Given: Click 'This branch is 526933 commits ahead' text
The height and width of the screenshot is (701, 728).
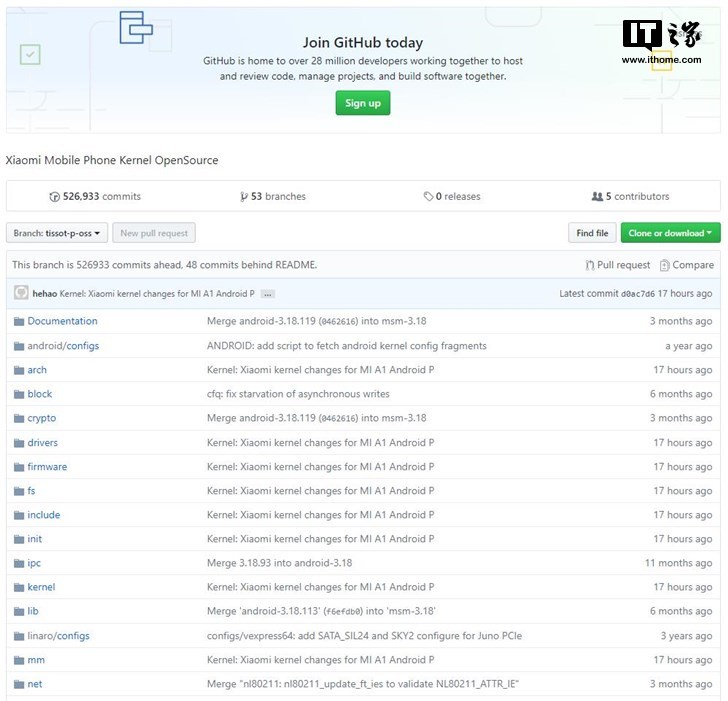Looking at the screenshot, I should [x=164, y=265].
